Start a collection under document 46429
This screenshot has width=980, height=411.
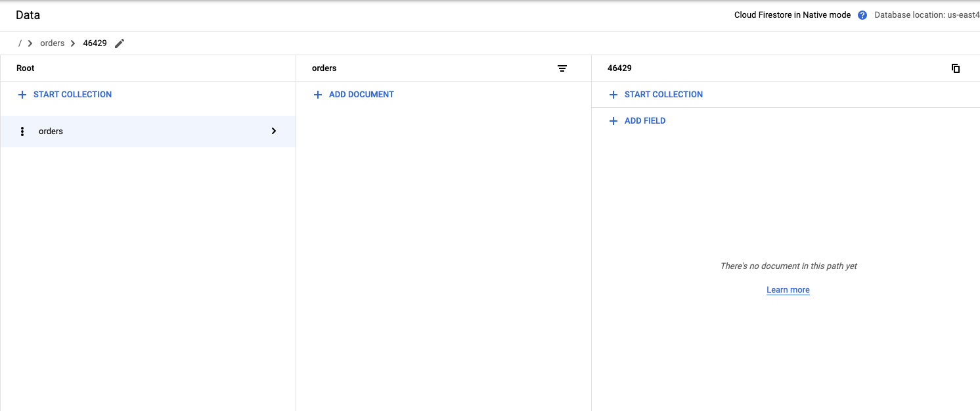pos(663,95)
